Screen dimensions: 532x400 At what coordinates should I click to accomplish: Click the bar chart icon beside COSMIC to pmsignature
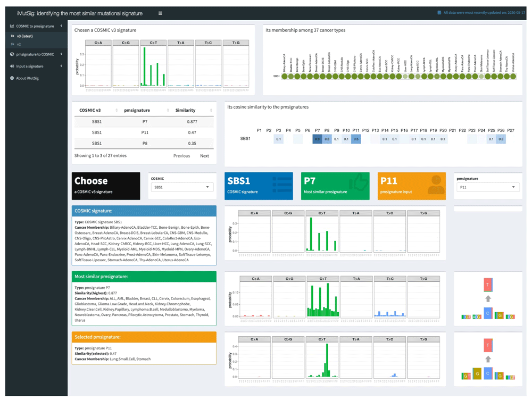click(12, 26)
